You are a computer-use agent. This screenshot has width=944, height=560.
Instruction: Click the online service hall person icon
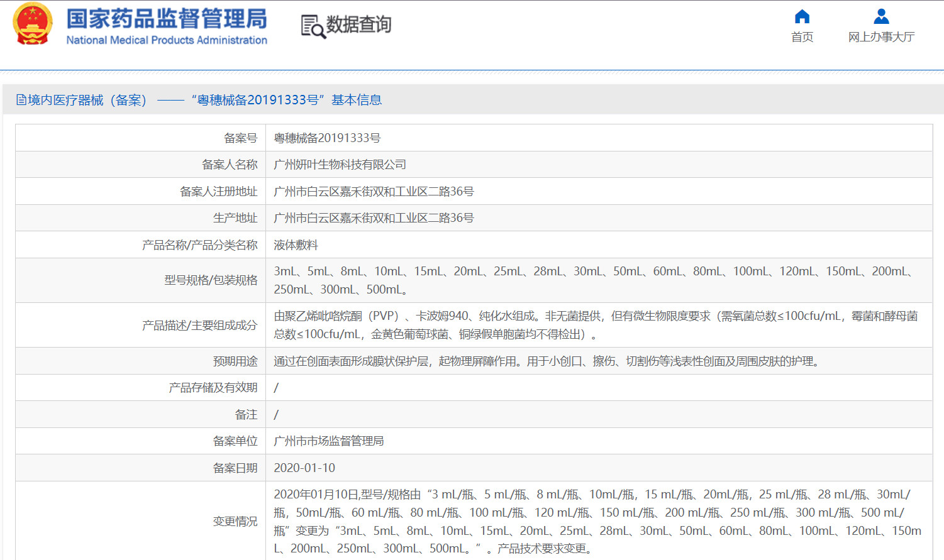[x=881, y=16]
